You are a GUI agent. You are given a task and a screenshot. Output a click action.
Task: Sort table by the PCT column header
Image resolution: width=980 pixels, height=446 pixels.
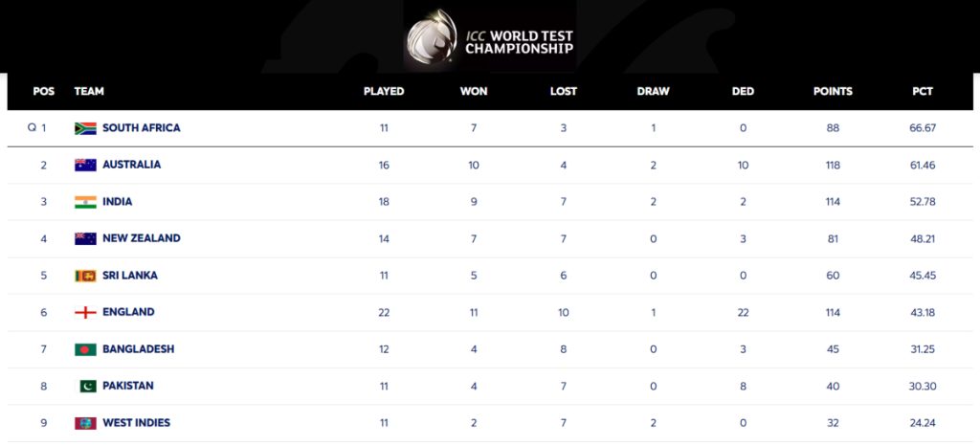(x=923, y=92)
